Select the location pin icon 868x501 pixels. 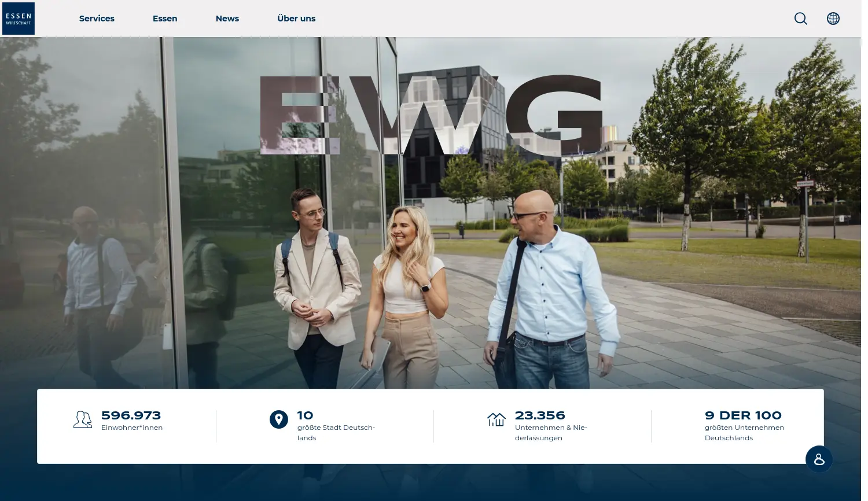tap(278, 419)
